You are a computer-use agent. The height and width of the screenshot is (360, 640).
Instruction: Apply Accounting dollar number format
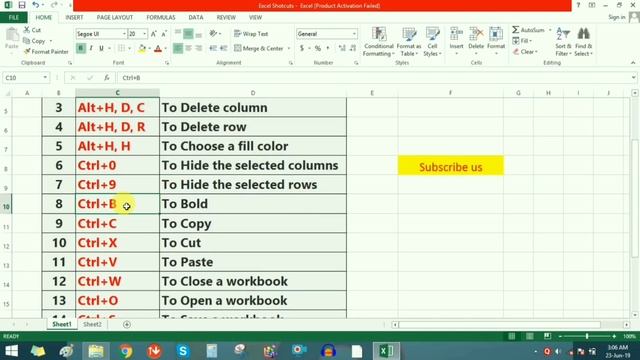[302, 48]
